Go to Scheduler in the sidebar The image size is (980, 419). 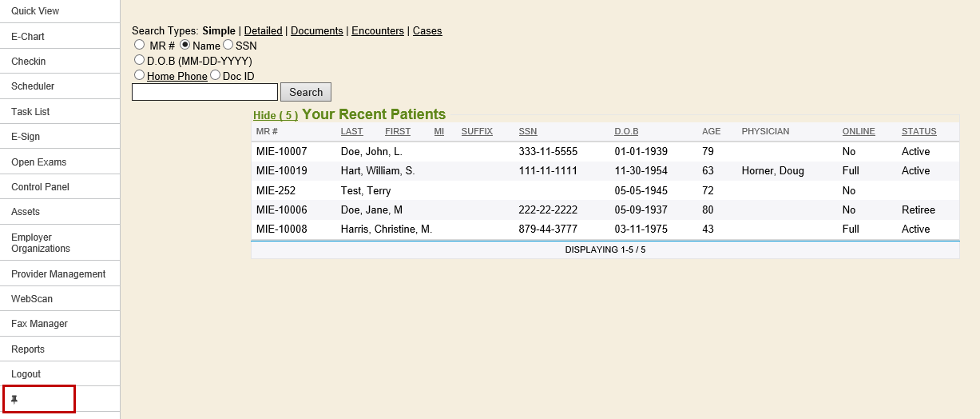tap(33, 86)
